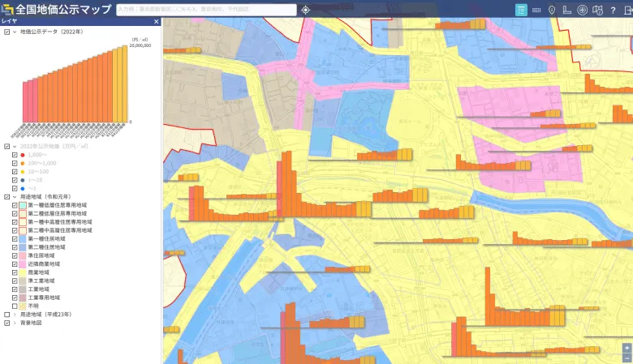Click the circled plus toolbar icon
633x364 pixels.
point(582,10)
